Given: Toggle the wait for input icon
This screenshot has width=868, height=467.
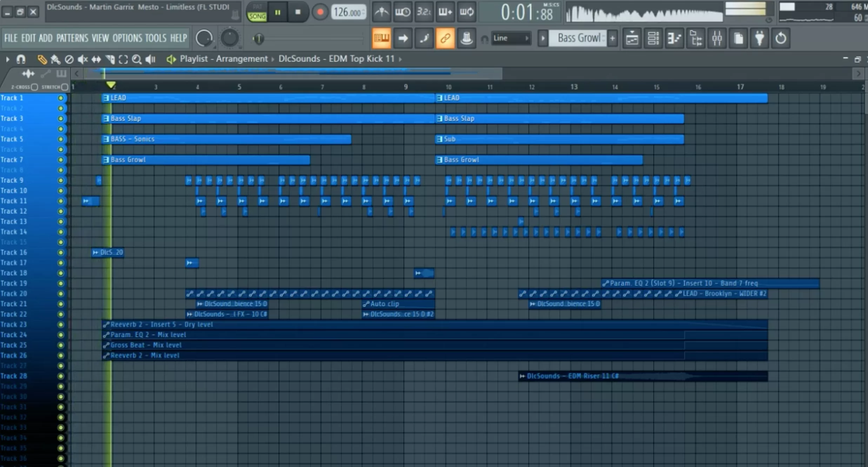Looking at the screenshot, I should [x=402, y=12].
